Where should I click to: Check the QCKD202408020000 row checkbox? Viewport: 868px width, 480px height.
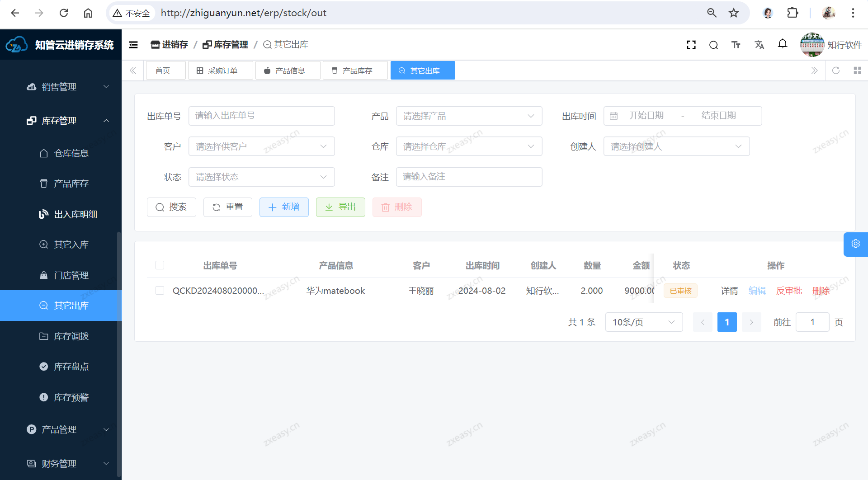160,291
